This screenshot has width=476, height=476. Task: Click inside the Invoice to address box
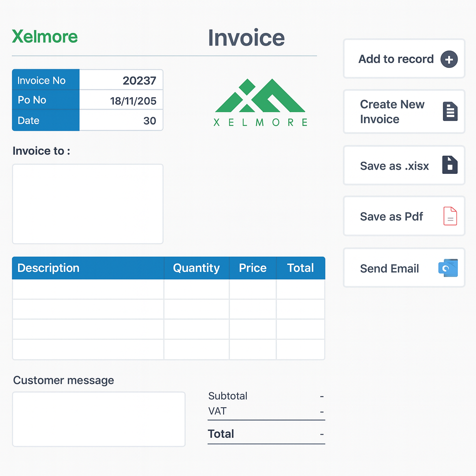[x=87, y=204]
